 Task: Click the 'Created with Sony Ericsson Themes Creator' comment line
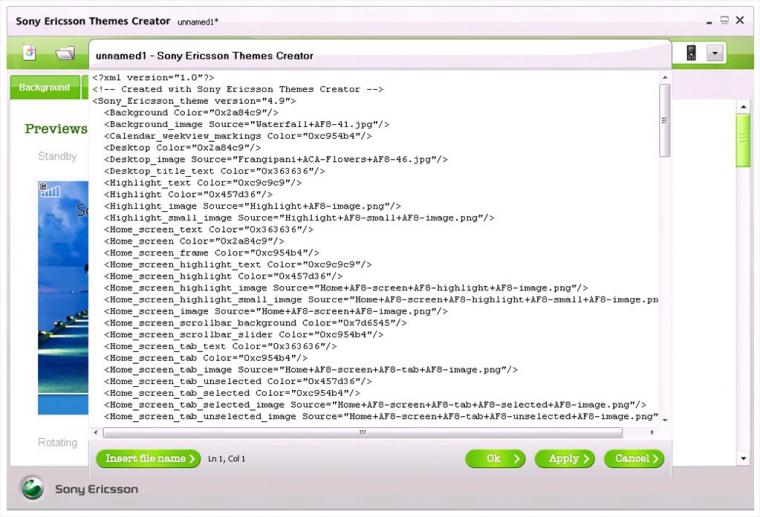click(x=238, y=89)
